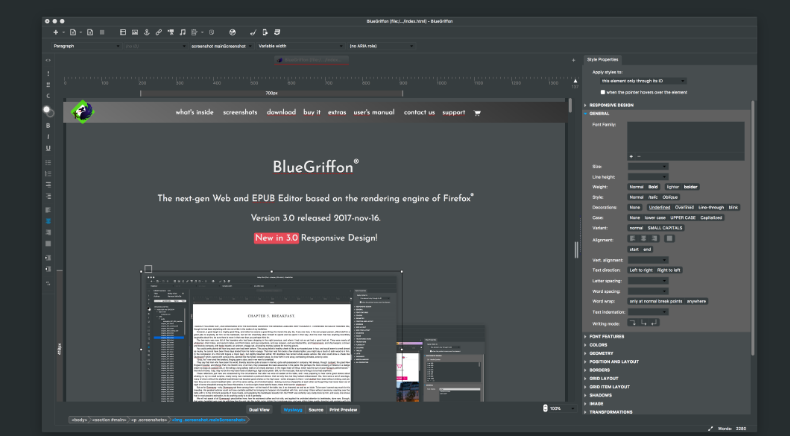
Task: Select the Style Properties panel tab
Action: [603, 59]
